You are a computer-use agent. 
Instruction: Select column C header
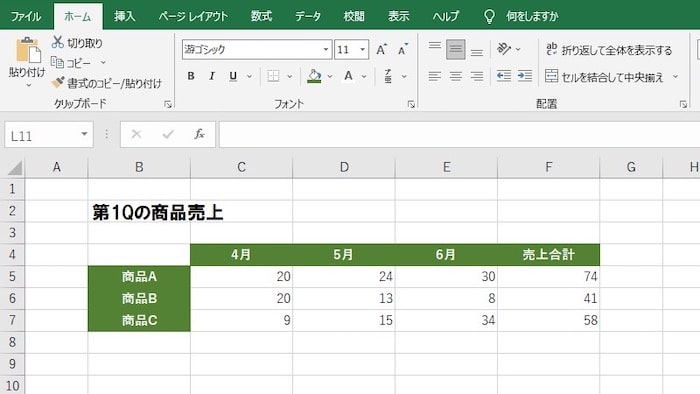242,167
